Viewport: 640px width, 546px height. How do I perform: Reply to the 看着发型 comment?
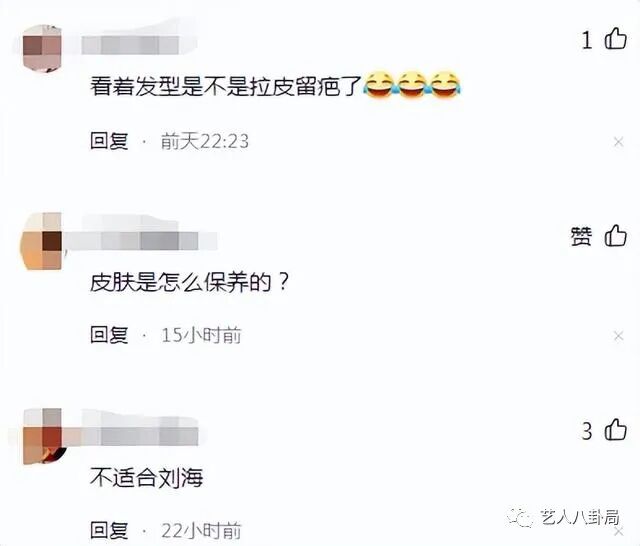click(109, 141)
